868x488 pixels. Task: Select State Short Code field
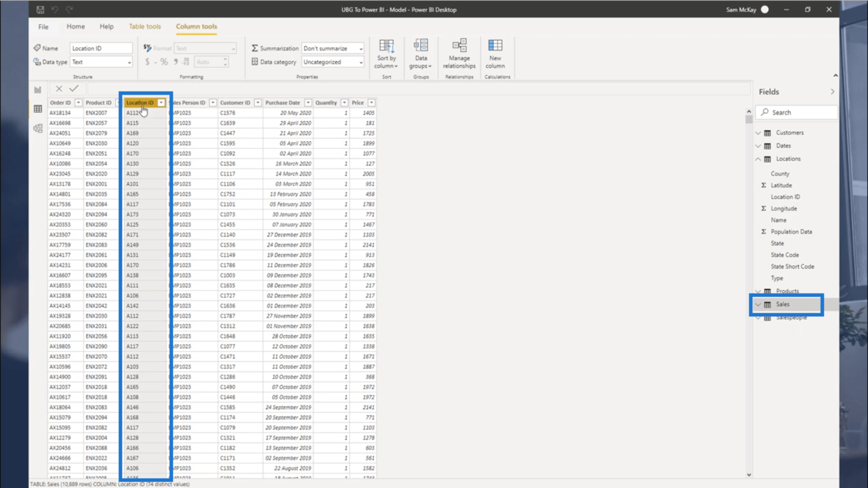[x=792, y=266]
